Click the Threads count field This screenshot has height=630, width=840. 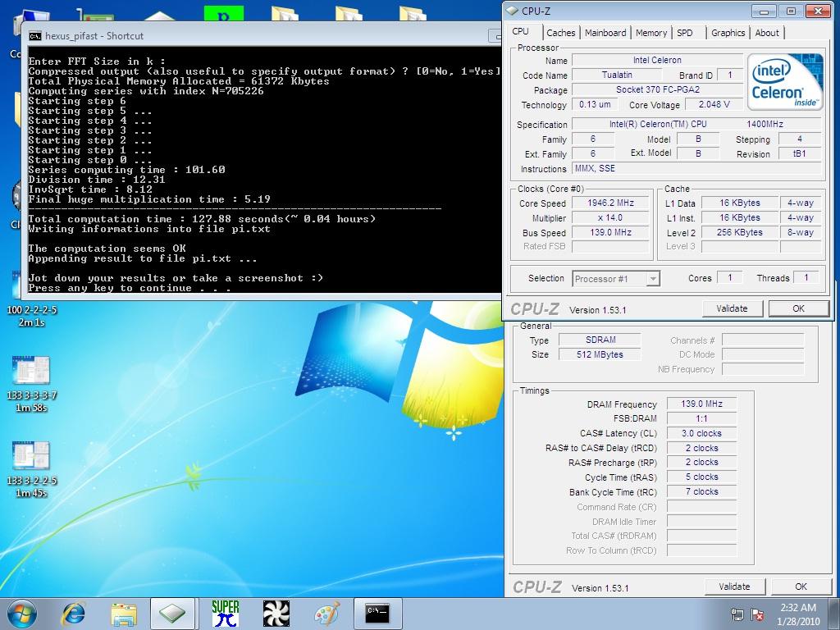click(x=806, y=277)
